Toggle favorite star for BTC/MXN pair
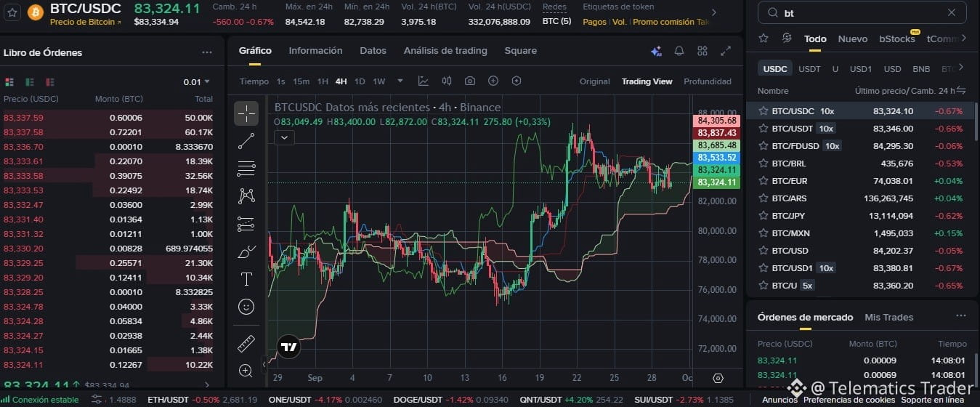Viewport: 980px width, 407px height. click(x=763, y=233)
